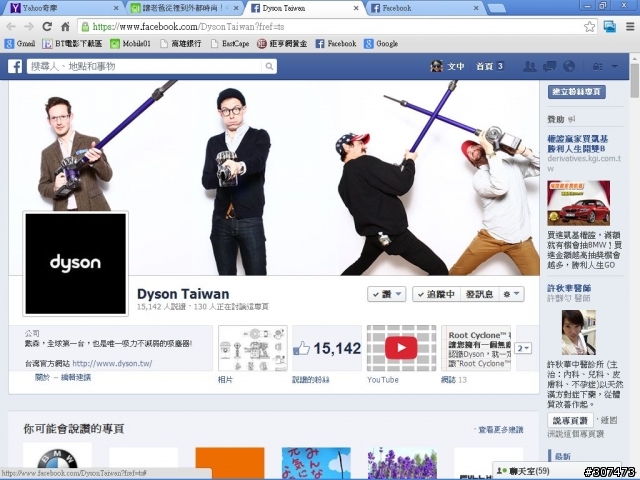The width and height of the screenshot is (640, 480).
Task: Click the blue extension icon beside the star
Action: coord(610,27)
